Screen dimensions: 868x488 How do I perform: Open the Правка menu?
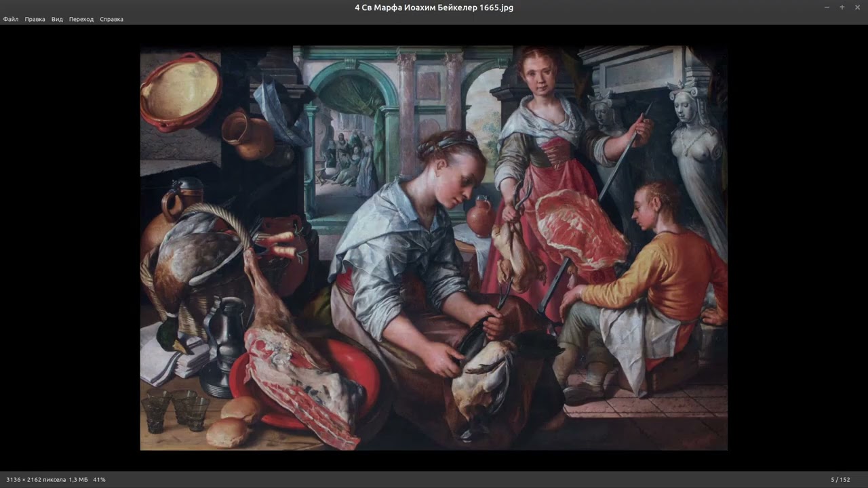(35, 19)
